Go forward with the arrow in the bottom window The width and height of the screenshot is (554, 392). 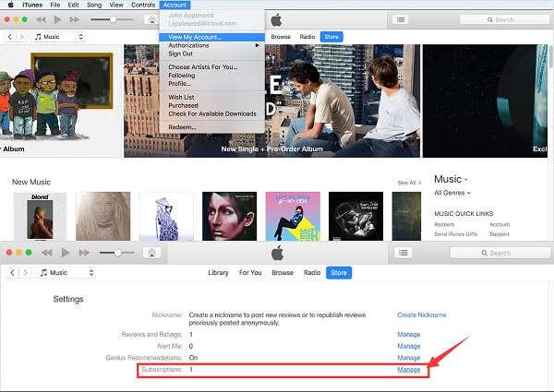26,273
